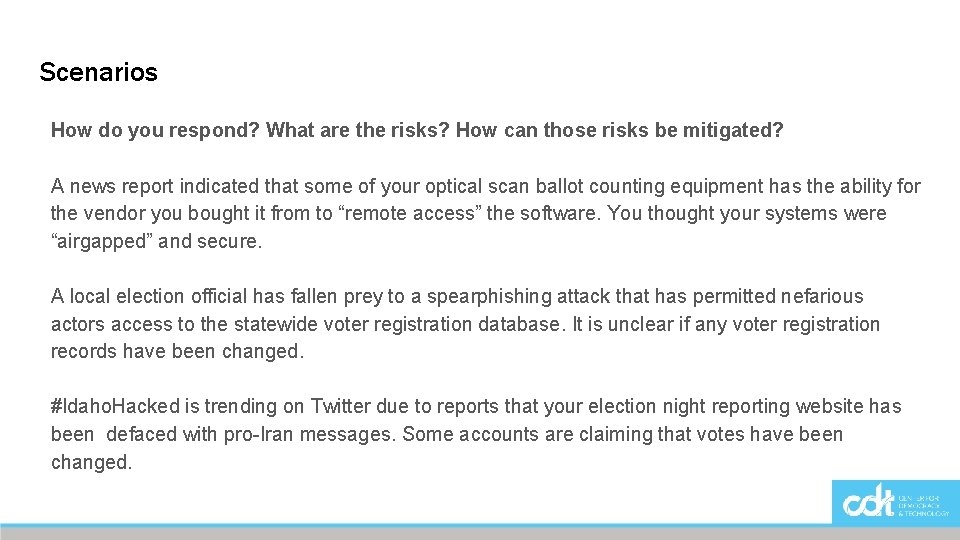Click the light blue line at slide bottom
Image resolution: width=960 pixels, height=540 pixels.
pos(400,524)
